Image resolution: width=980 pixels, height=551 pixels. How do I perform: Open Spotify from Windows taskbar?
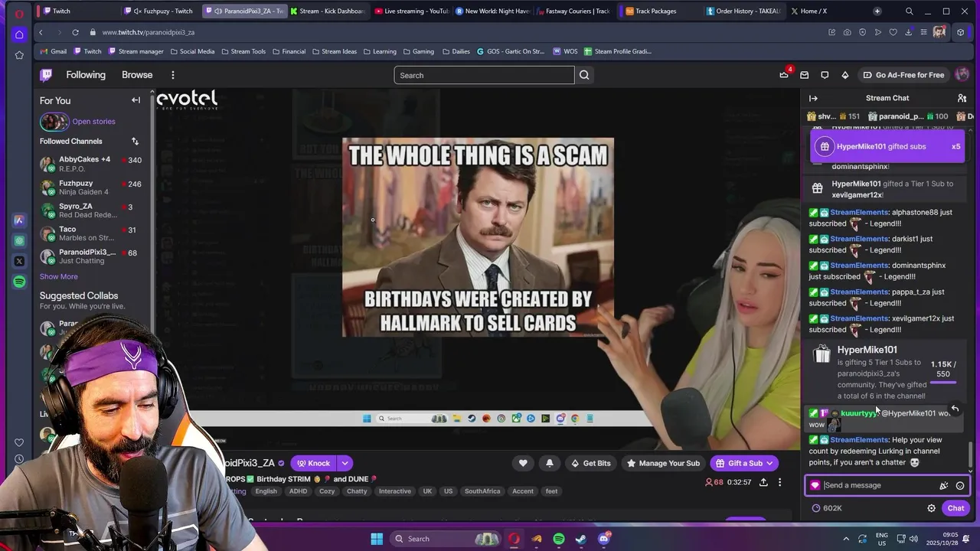click(559, 539)
